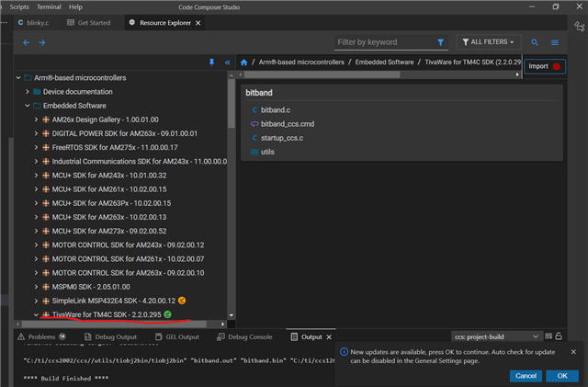This screenshot has width=588, height=387.
Task: Expand AM26x Design Gallery node
Action: pyautogui.click(x=36, y=120)
